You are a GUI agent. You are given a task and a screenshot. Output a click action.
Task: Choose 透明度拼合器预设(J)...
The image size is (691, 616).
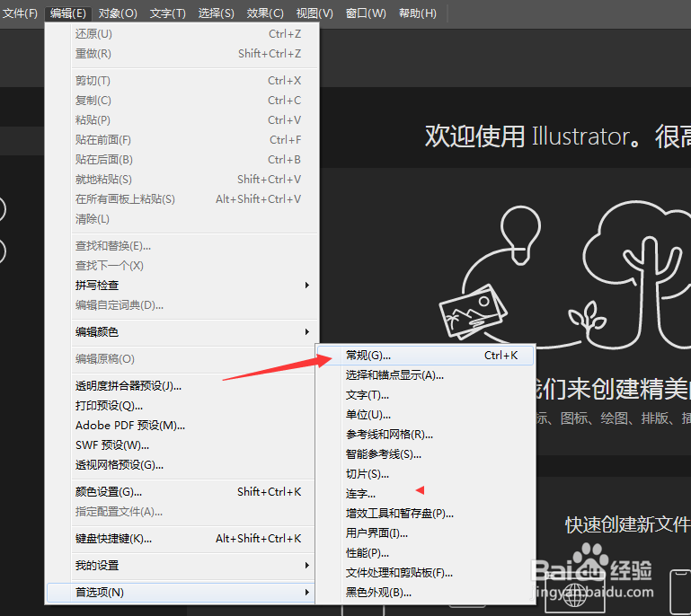click(182, 386)
